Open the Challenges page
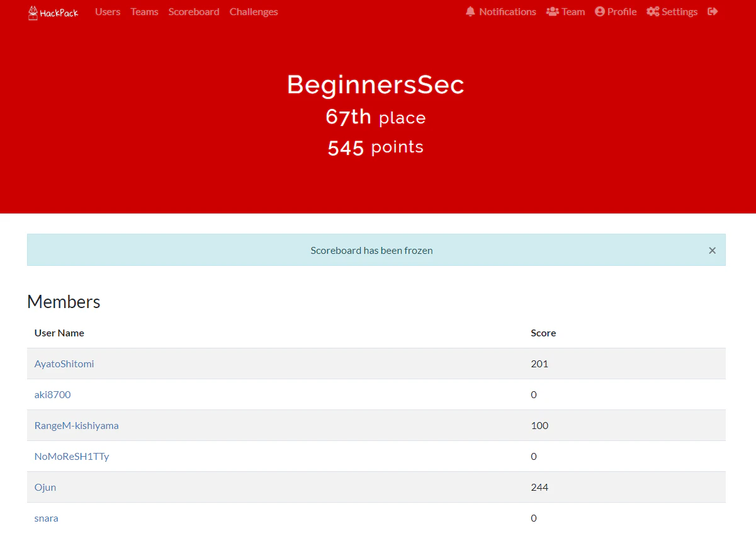 254,12
